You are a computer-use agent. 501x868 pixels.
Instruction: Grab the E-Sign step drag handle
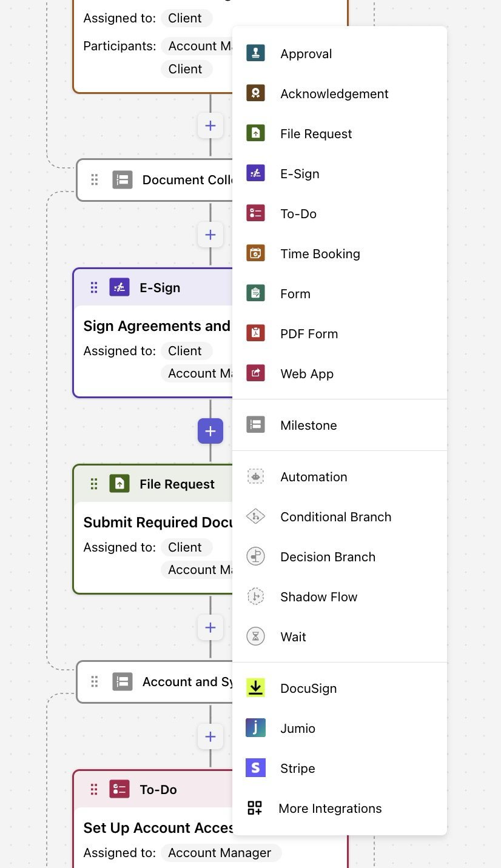coord(94,287)
